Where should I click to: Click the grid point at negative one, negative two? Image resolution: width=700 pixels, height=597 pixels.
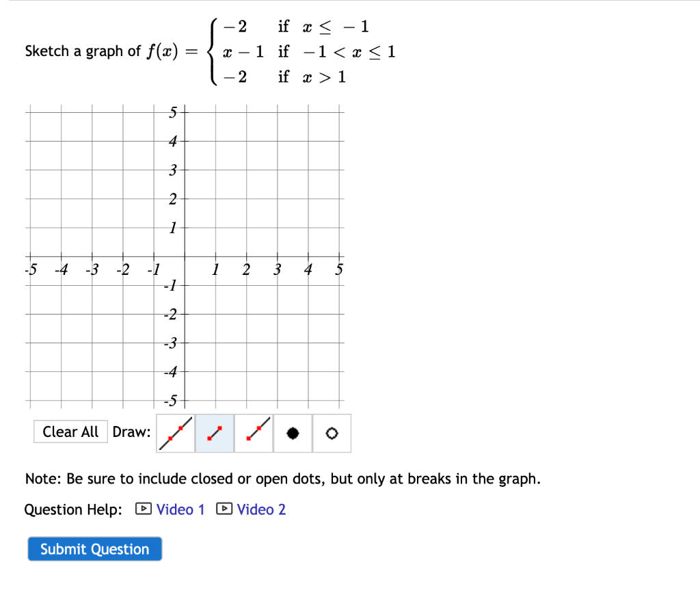coord(154,315)
